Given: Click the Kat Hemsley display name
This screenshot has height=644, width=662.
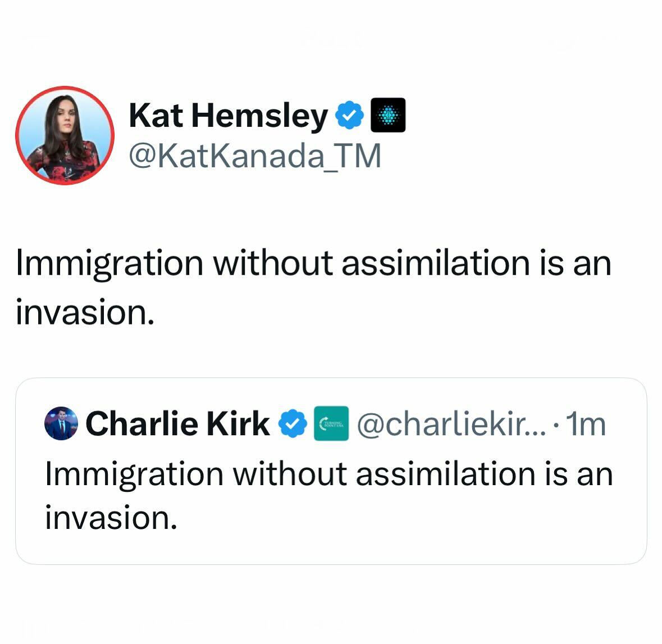Looking at the screenshot, I should pos(228,115).
